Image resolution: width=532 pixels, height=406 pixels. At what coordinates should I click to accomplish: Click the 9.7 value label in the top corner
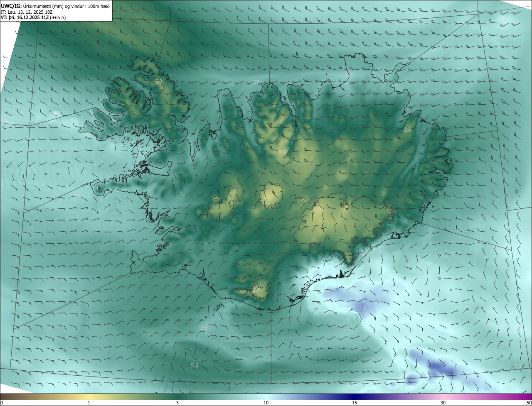(x=503, y=20)
